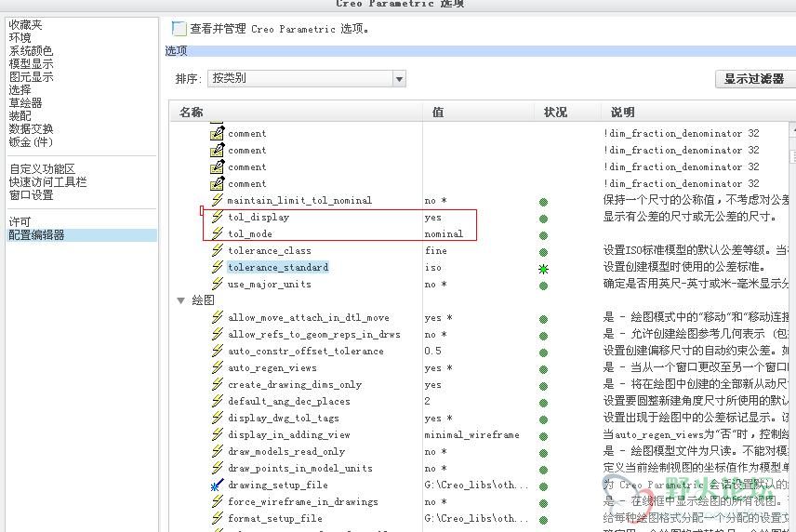Click the icon beside force_wireframe_in_drawings
The width and height of the screenshot is (796, 532).
(x=218, y=501)
